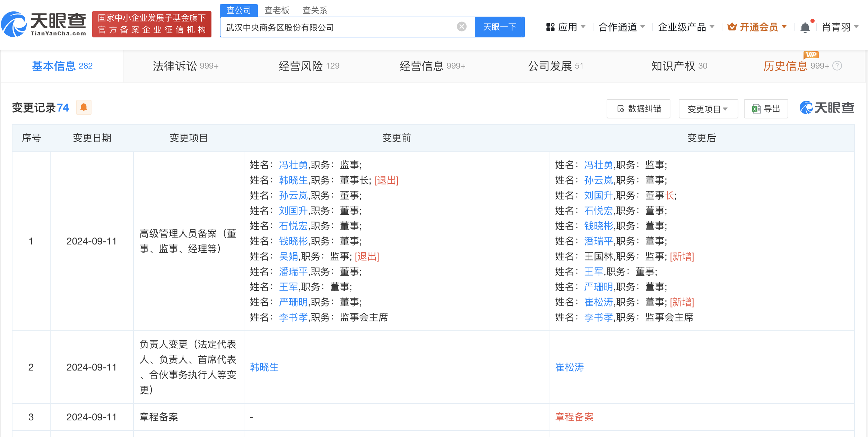
Task: Click the alert bell beside 变更记录
Action: pyautogui.click(x=84, y=108)
